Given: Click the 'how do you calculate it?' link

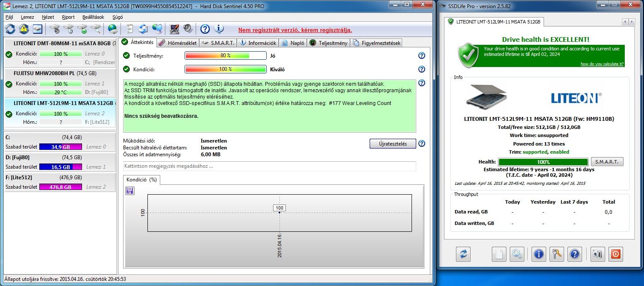Looking at the screenshot, I should [x=602, y=64].
